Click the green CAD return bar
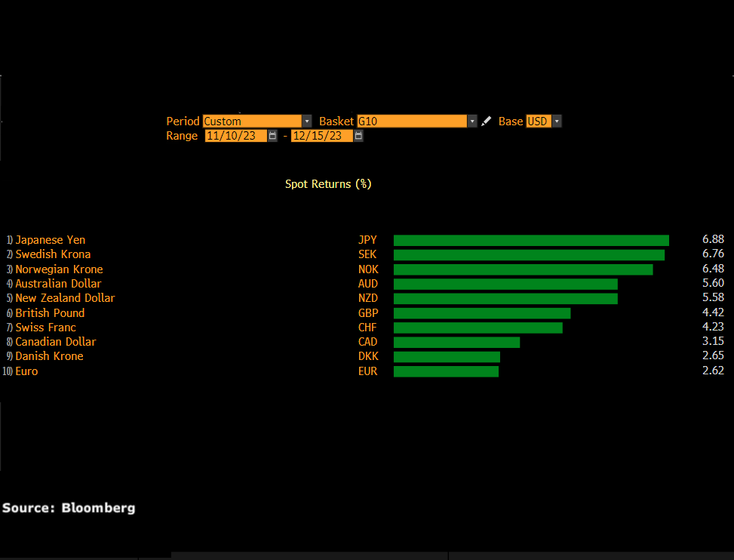734x560 pixels. (x=456, y=342)
